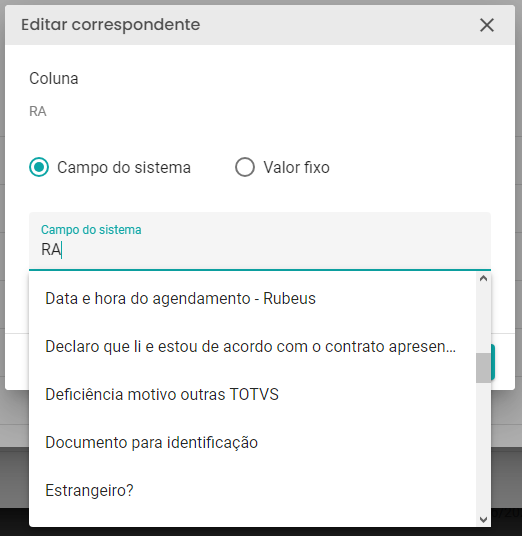Click scrollbar track below the thumb

[483, 448]
